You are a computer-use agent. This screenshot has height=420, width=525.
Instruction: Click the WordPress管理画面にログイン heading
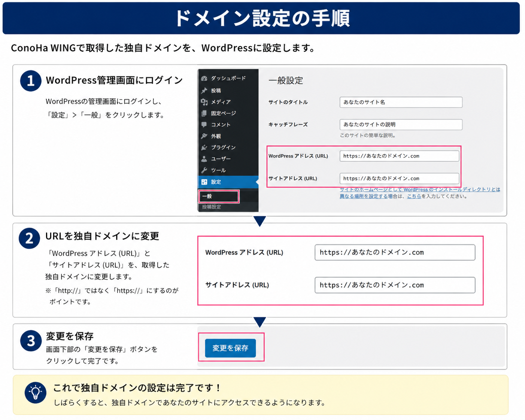pyautogui.click(x=114, y=80)
